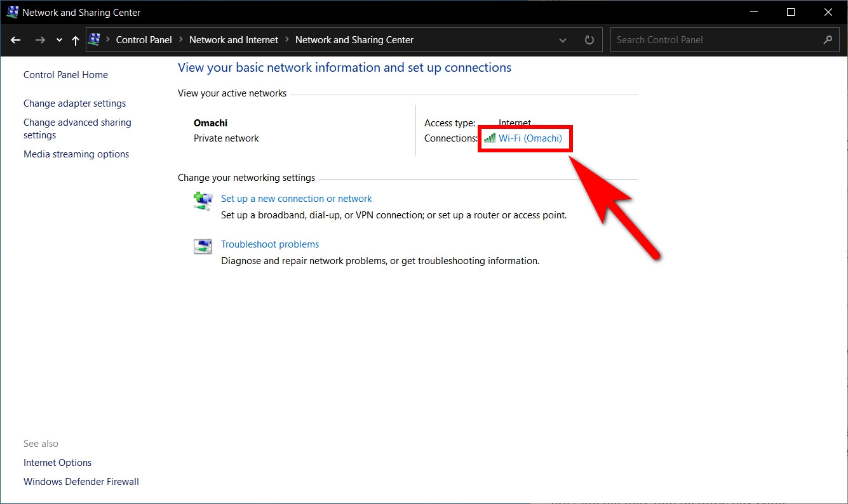This screenshot has height=504, width=848.
Task: Click the Private network label
Action: click(226, 138)
